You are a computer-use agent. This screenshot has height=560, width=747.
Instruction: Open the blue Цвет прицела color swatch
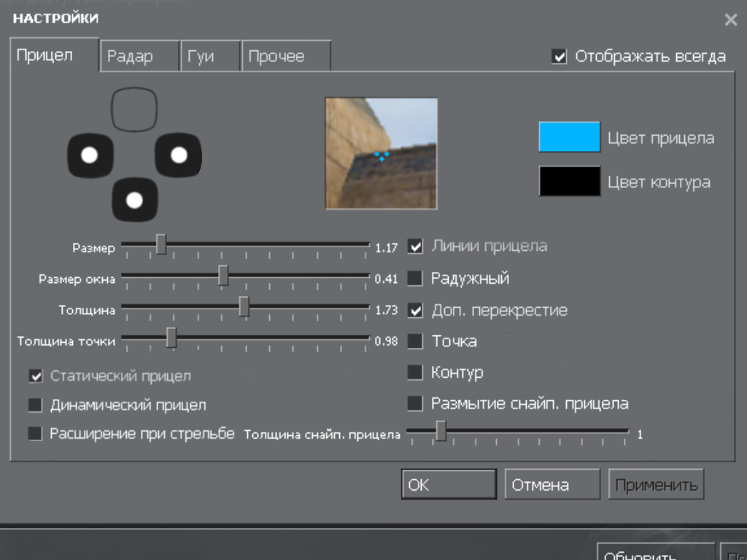click(x=569, y=137)
